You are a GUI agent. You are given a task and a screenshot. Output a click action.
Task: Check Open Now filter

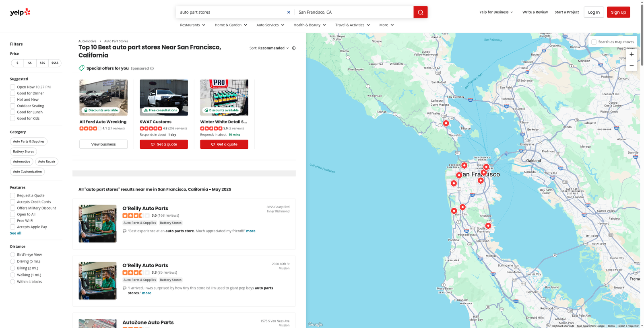click(x=12, y=87)
